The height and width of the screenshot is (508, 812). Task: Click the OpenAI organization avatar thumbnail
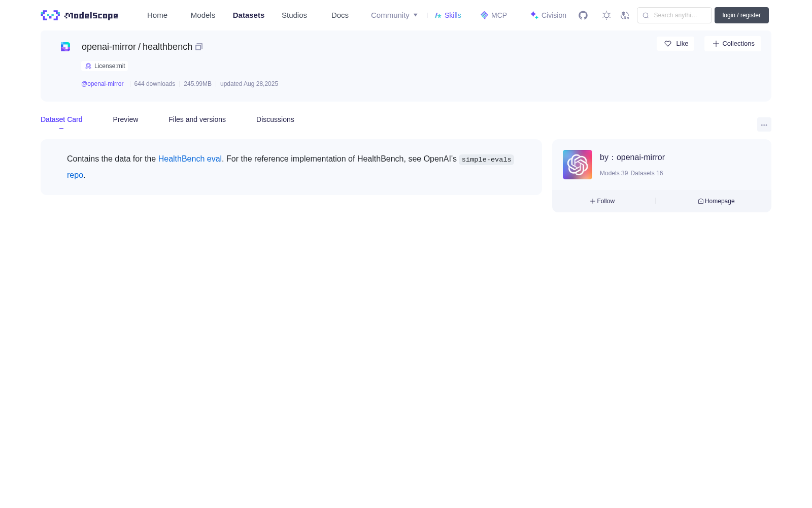pos(578,165)
